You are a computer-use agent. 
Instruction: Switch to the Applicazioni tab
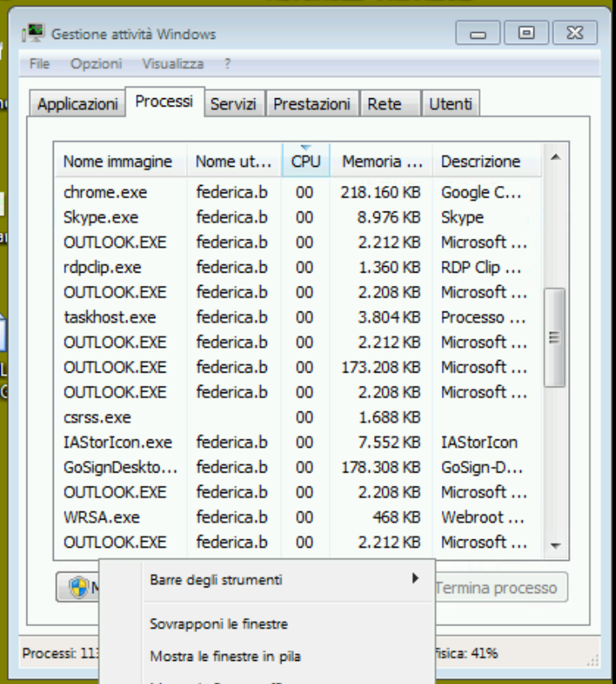pyautogui.click(x=78, y=104)
